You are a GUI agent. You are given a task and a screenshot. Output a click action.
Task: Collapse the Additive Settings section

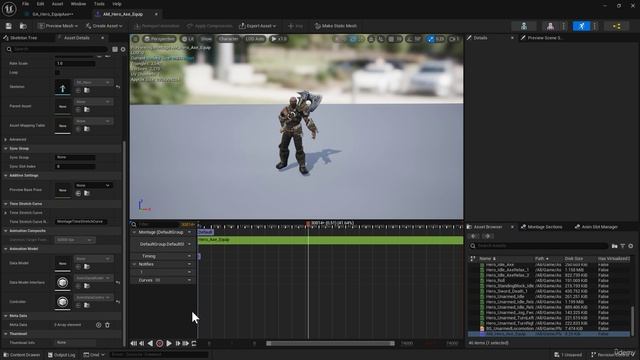click(x=6, y=176)
